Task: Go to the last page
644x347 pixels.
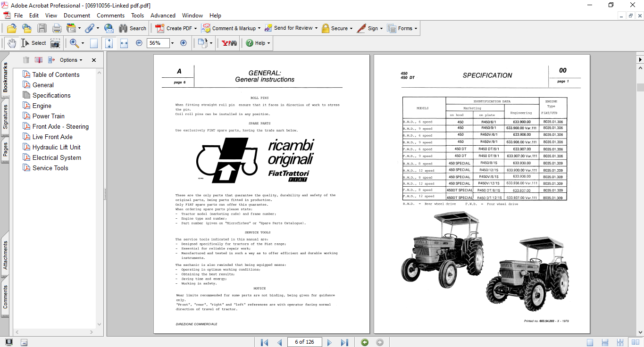Action: tap(344, 342)
